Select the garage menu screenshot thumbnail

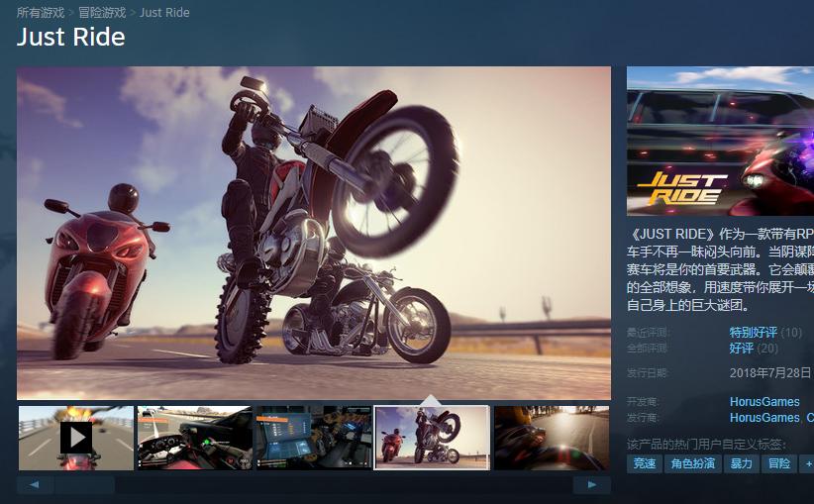pos(314,438)
